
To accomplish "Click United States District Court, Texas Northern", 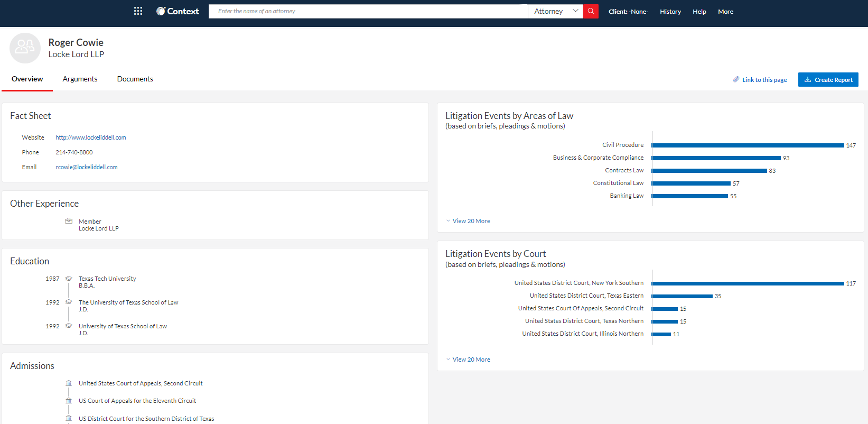I will 584,321.
